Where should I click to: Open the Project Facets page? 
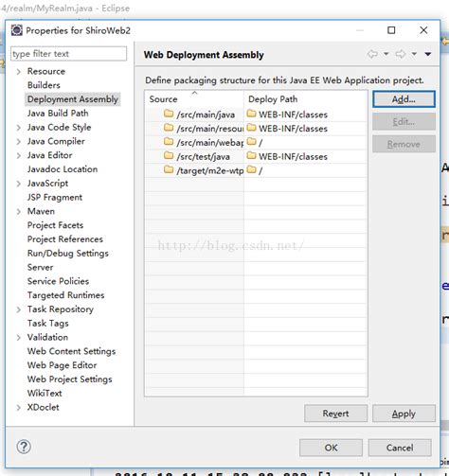(55, 225)
